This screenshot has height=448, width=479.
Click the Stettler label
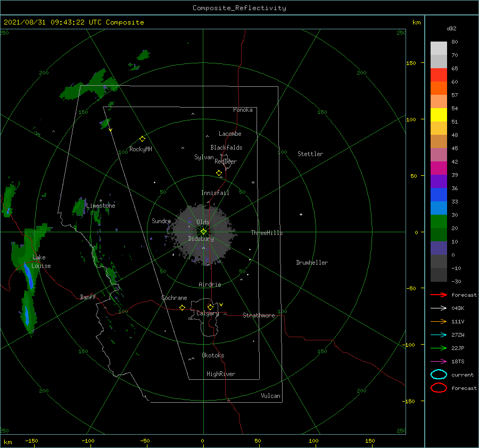click(310, 154)
